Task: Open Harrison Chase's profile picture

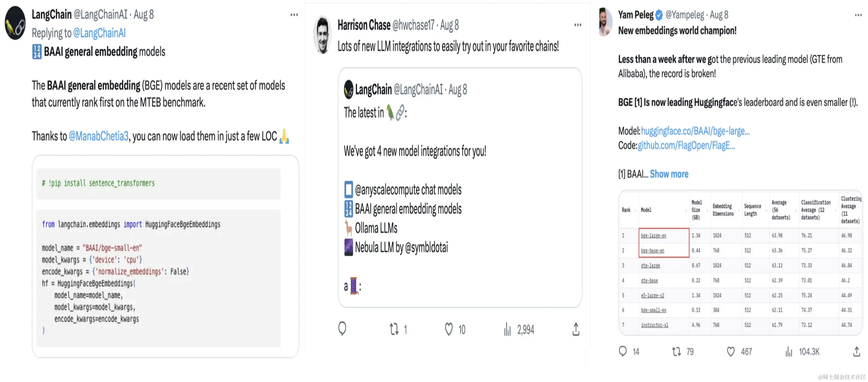Action: 322,34
